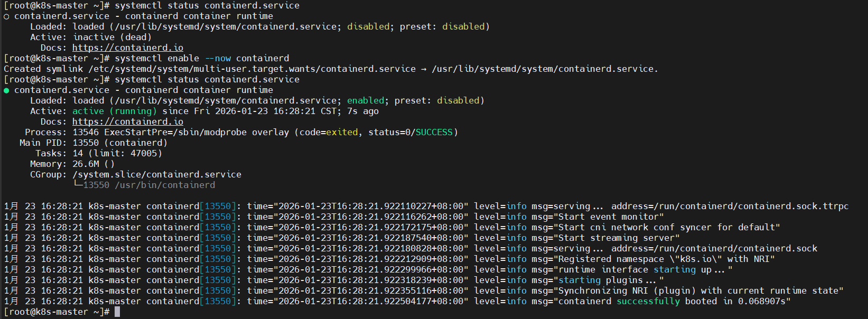This screenshot has width=868, height=319.
Task: Click the arrow symbol in symlink output
Action: click(x=424, y=69)
